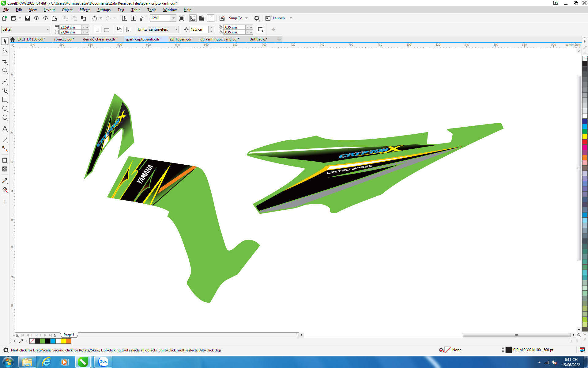Click the Launch button

(x=278, y=18)
